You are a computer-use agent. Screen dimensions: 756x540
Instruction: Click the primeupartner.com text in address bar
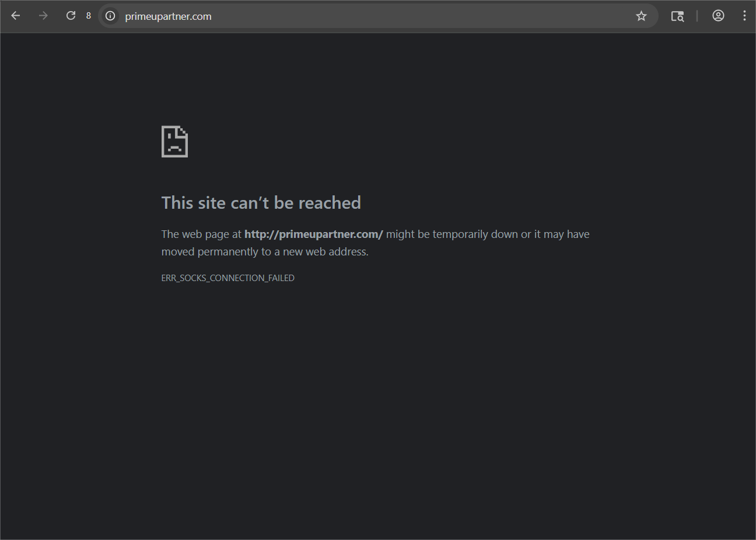[x=168, y=16]
